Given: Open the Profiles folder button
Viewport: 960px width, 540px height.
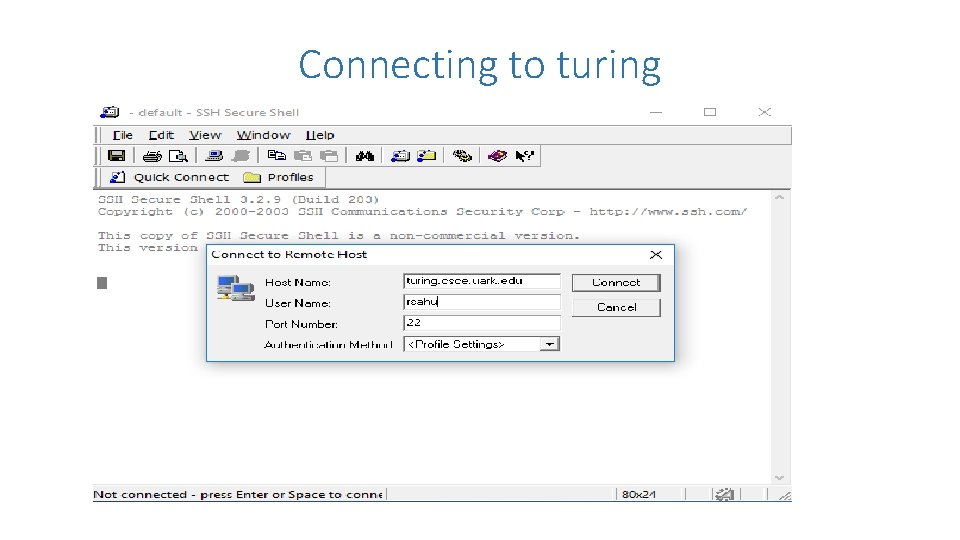Looking at the screenshot, I should pyautogui.click(x=279, y=178).
